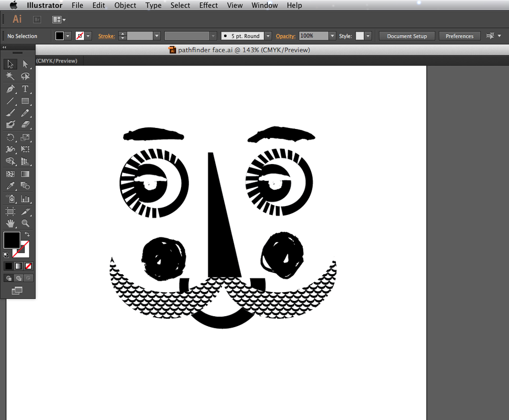This screenshot has width=509, height=420.
Task: Select the Magic Wand tool
Action: click(9, 76)
